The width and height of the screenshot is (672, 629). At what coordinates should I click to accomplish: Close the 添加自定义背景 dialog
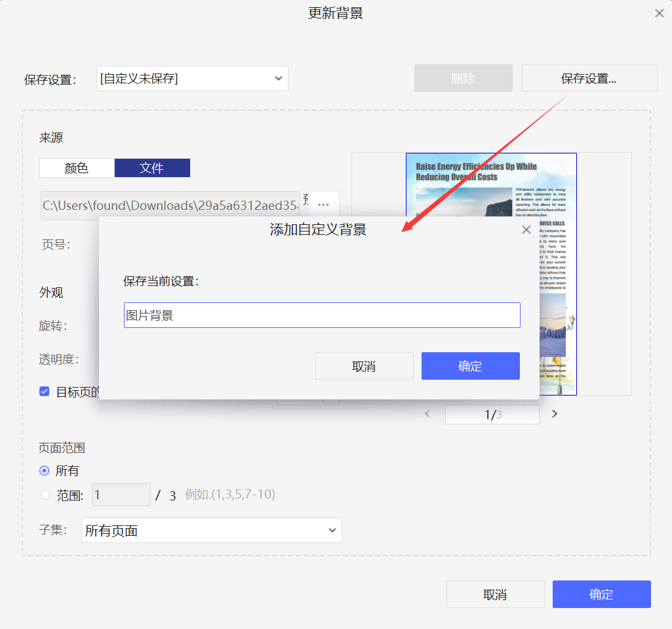point(526,230)
